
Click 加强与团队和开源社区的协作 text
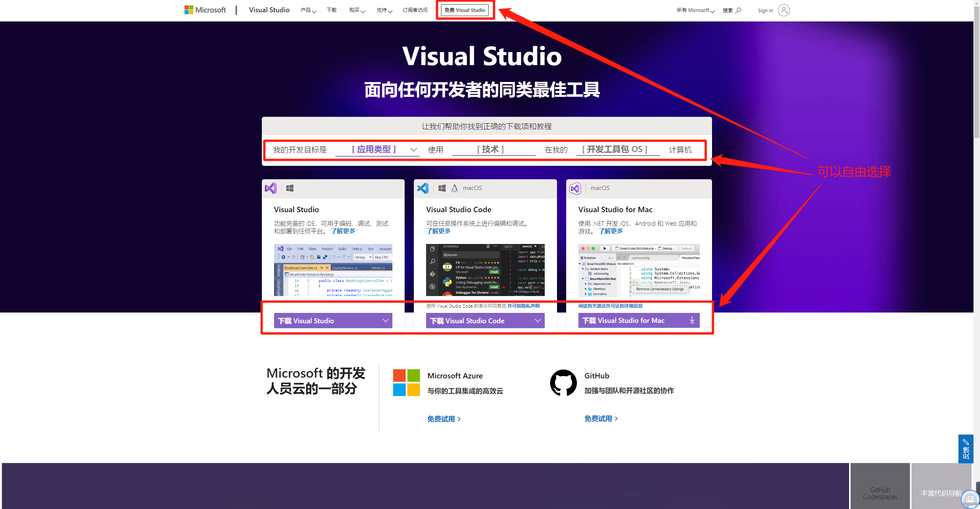pyautogui.click(x=629, y=391)
